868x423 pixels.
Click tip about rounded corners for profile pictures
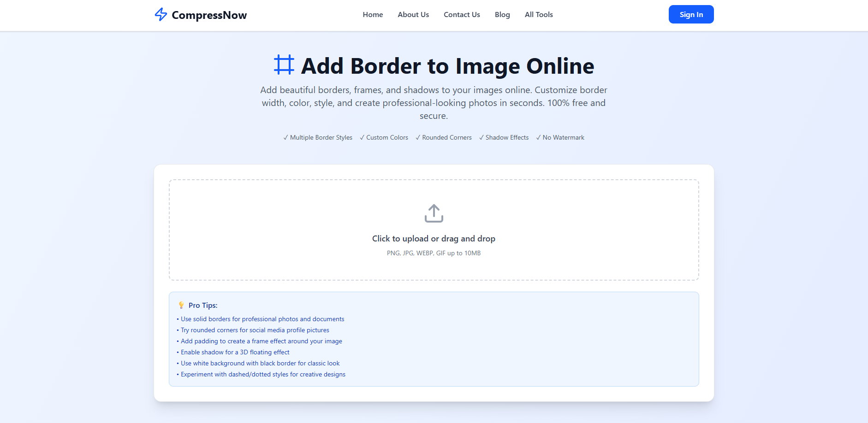click(x=255, y=330)
